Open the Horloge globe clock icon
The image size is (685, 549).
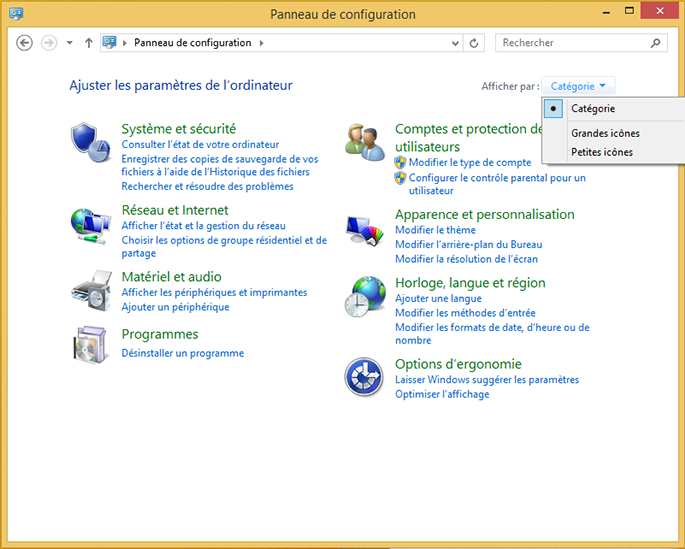click(x=365, y=296)
